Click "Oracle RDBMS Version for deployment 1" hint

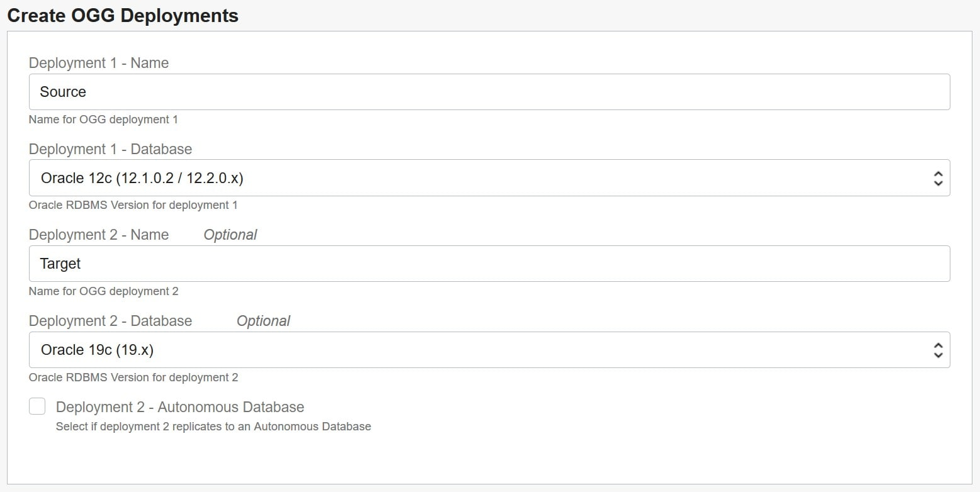click(133, 205)
